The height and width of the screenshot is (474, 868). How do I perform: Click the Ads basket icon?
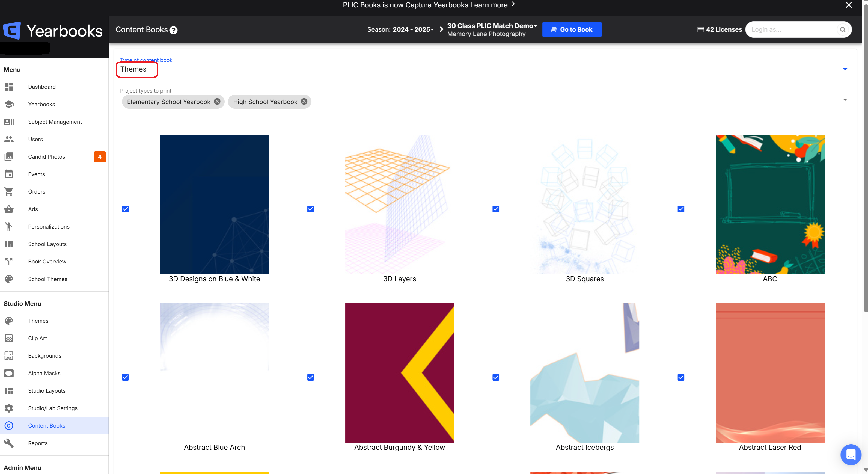tap(9, 209)
